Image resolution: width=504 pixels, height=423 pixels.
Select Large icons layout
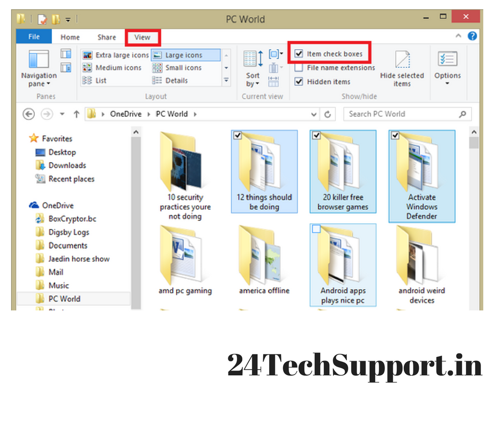186,55
